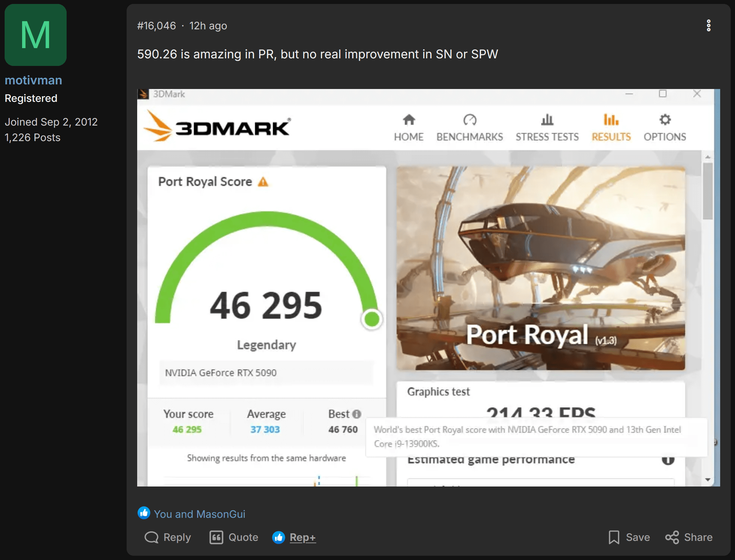The width and height of the screenshot is (735, 560).
Task: Click the Home icon in 3DMark
Action: 409,120
